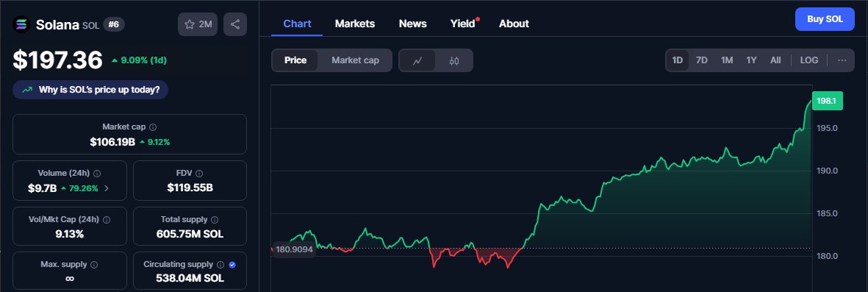This screenshot has width=868, height=292.
Task: Open 'Why is SOL's price up today?'
Action: tap(90, 90)
